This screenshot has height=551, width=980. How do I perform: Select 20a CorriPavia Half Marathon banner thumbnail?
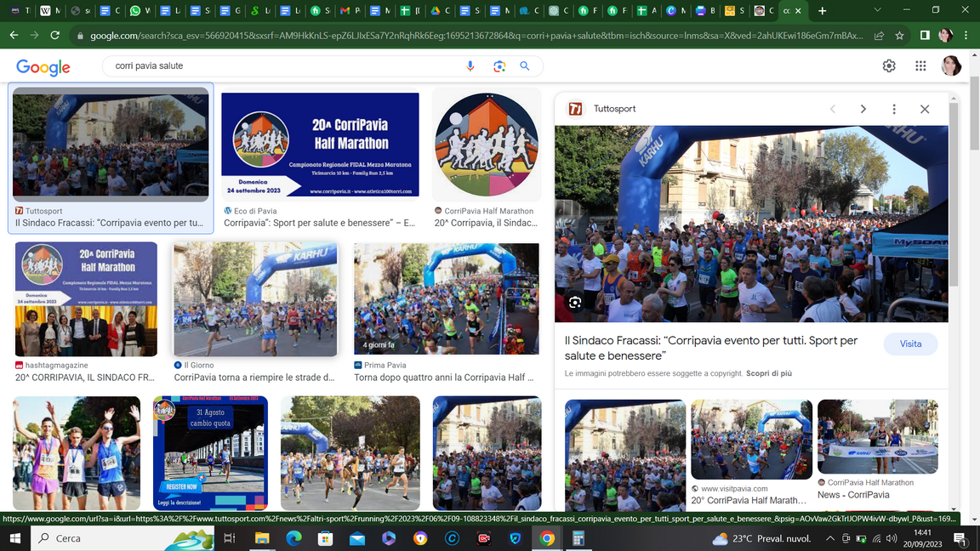pyautogui.click(x=320, y=145)
